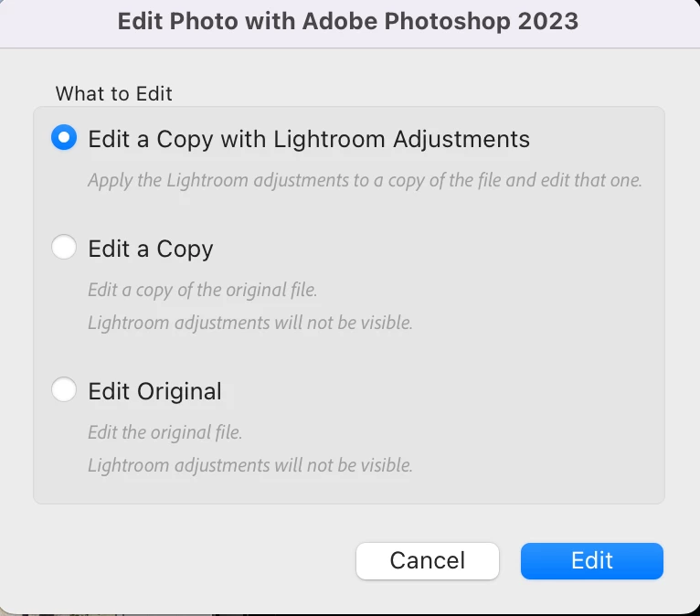700x616 pixels.
Task: Choose the Edit a Copy radio button
Action: [x=64, y=248]
